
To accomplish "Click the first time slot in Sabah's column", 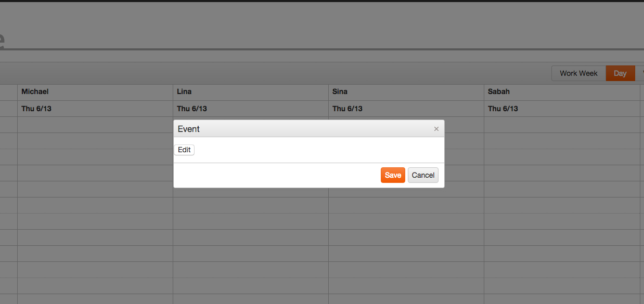I will click(x=562, y=125).
